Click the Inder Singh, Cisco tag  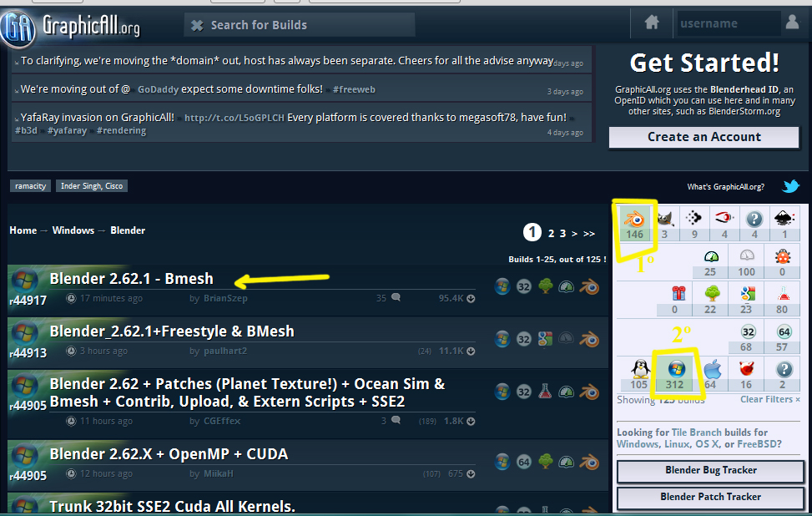[92, 186]
